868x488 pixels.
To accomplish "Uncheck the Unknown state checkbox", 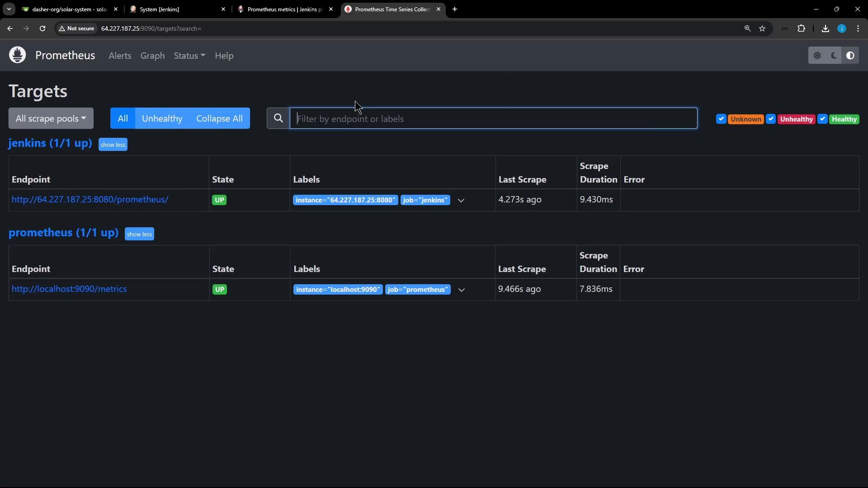I will [x=721, y=119].
